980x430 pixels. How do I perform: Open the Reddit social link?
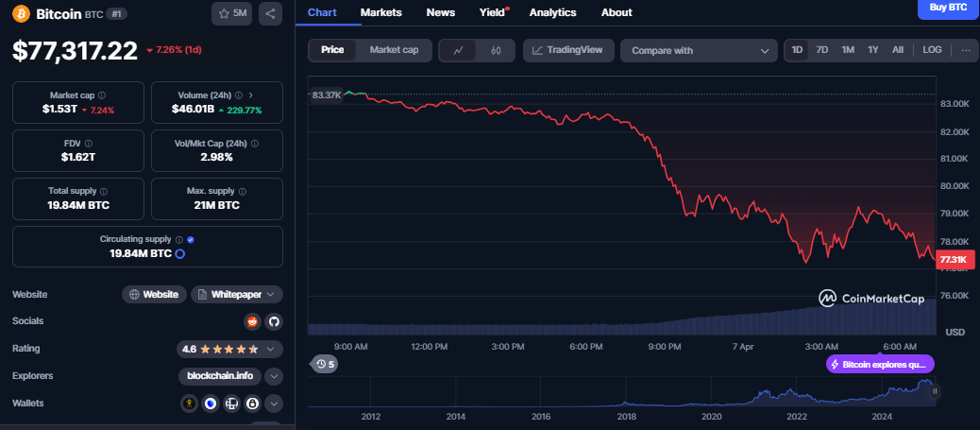point(252,321)
